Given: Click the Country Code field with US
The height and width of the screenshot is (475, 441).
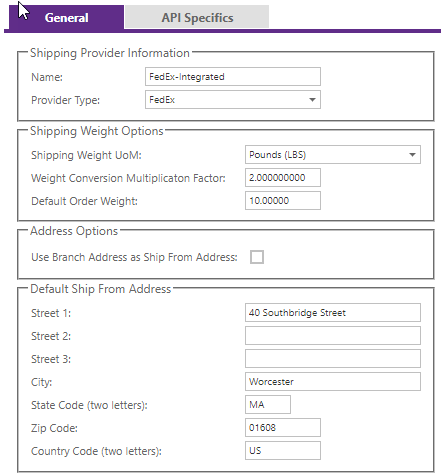Looking at the screenshot, I should (x=283, y=451).
